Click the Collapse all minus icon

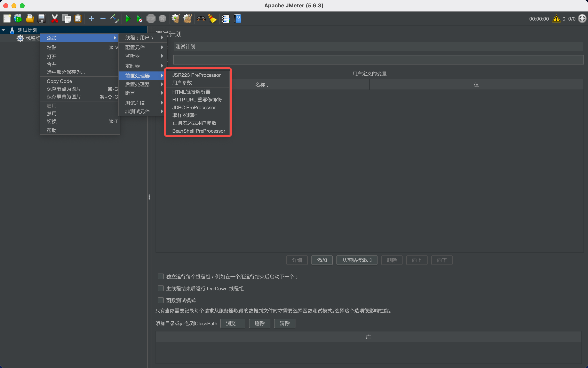(103, 18)
